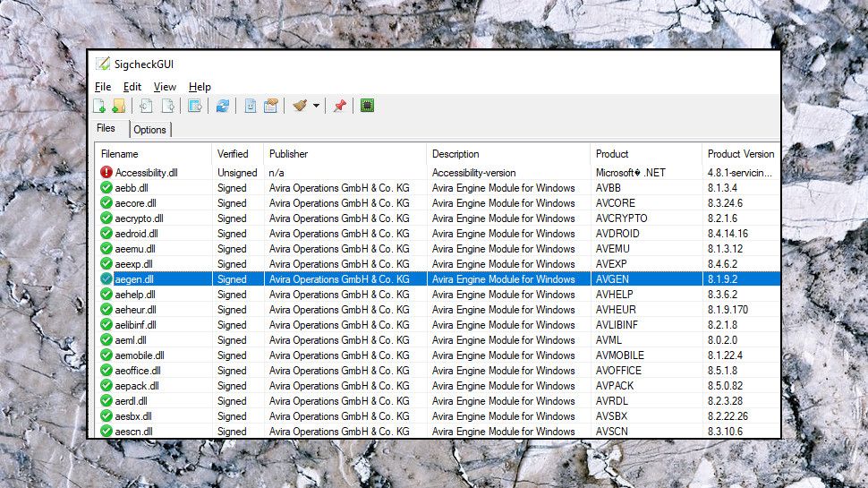Click the smiley-face document toolbar icon
The image size is (868, 488).
click(251, 106)
